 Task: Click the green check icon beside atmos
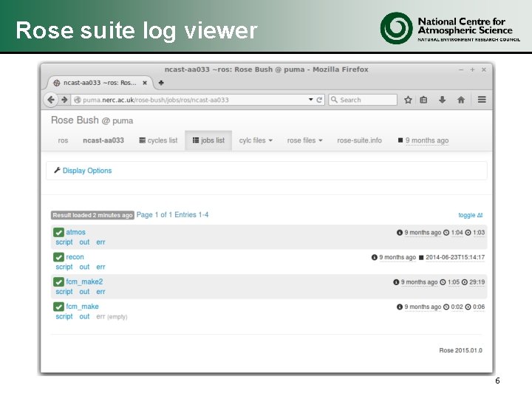pos(58,233)
